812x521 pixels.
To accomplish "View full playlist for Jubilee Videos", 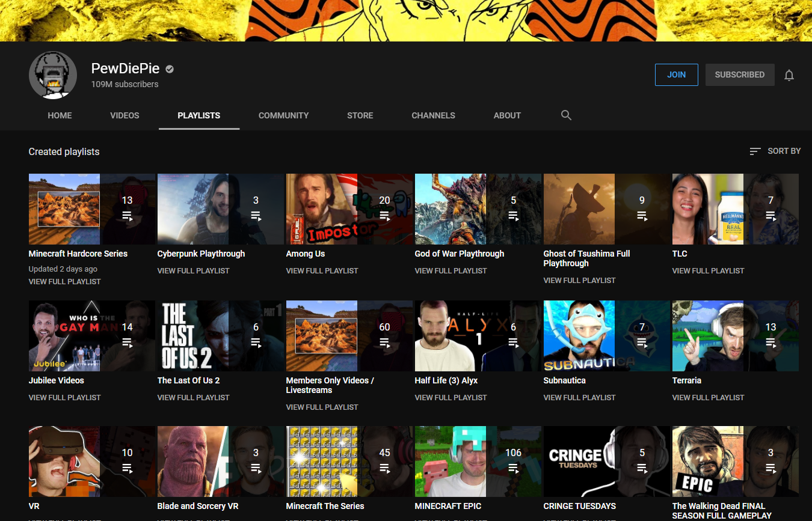I will tap(64, 398).
